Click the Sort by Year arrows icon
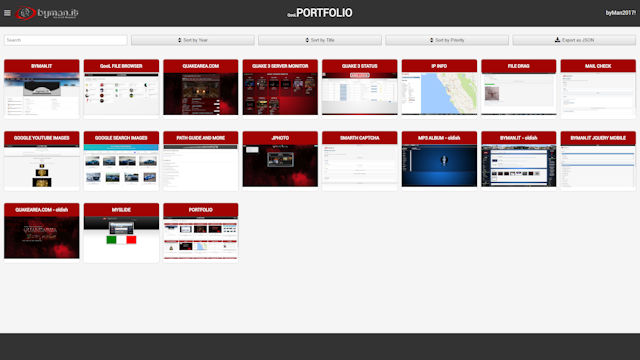Viewport: 640px width, 360px height. (180, 40)
